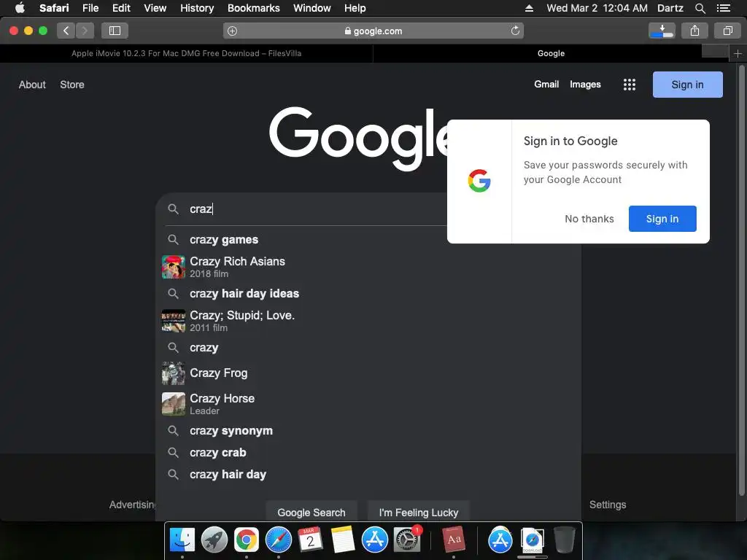
Task: Open the Bookmarks menu
Action: coord(253,8)
